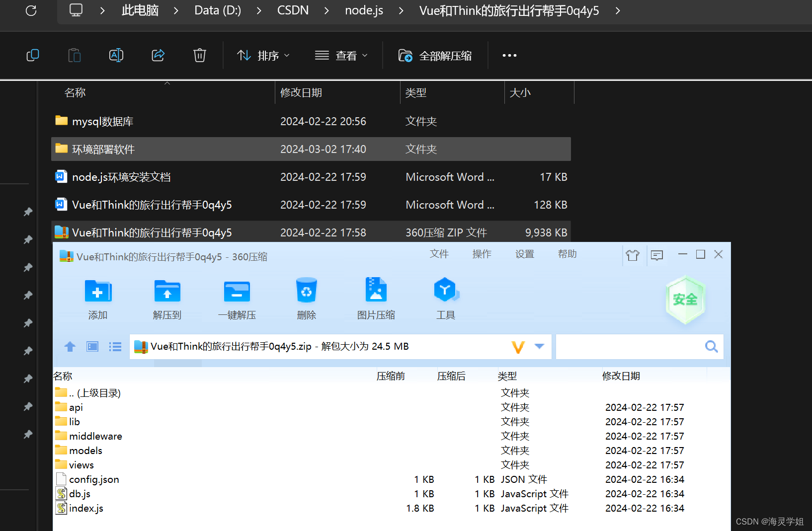Click the up arrow to go to parent archive folder
Image resolution: width=812 pixels, height=531 pixels.
coord(70,346)
